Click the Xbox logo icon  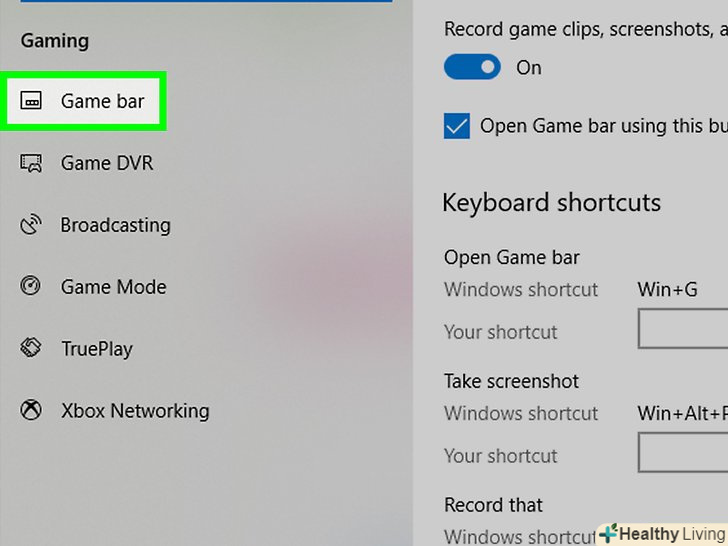coord(31,410)
